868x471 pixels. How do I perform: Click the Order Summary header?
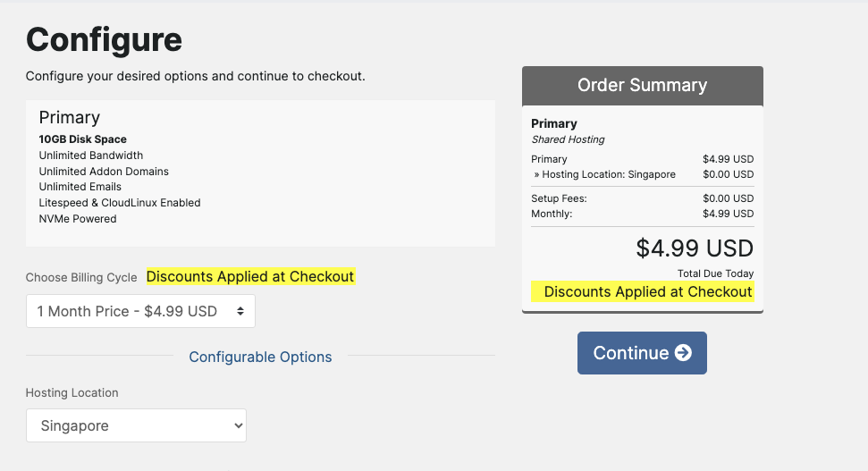642,86
